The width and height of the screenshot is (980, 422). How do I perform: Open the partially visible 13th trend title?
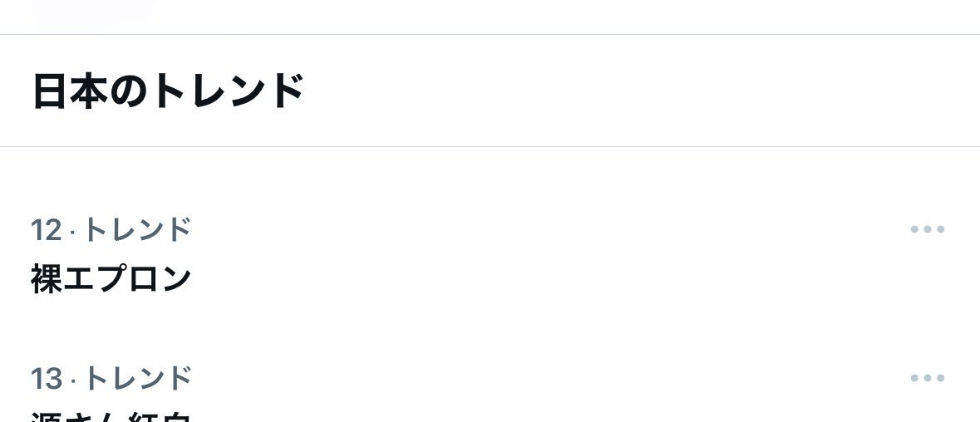(x=111, y=417)
